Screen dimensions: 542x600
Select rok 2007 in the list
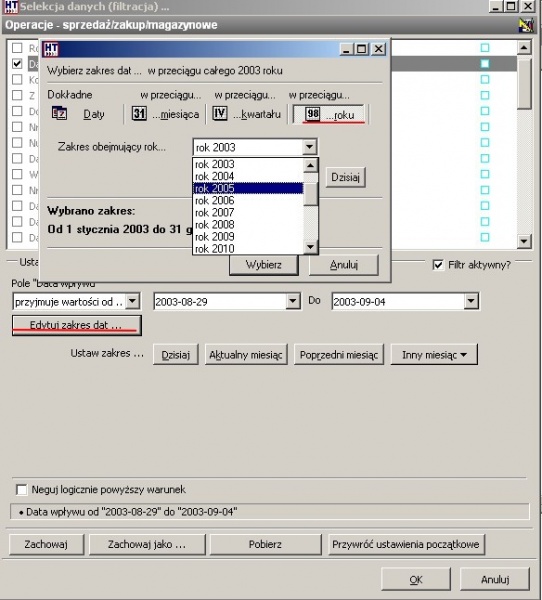tap(248, 212)
